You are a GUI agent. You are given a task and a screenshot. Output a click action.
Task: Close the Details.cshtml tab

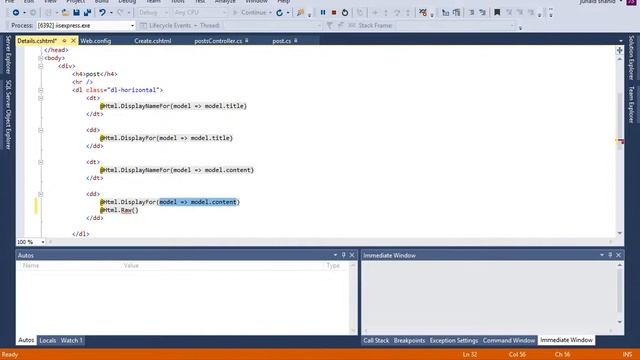[x=73, y=41]
